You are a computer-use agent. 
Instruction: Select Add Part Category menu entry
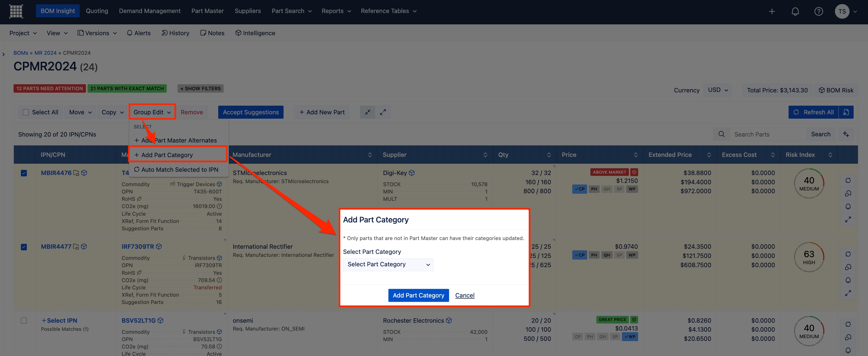[179, 155]
